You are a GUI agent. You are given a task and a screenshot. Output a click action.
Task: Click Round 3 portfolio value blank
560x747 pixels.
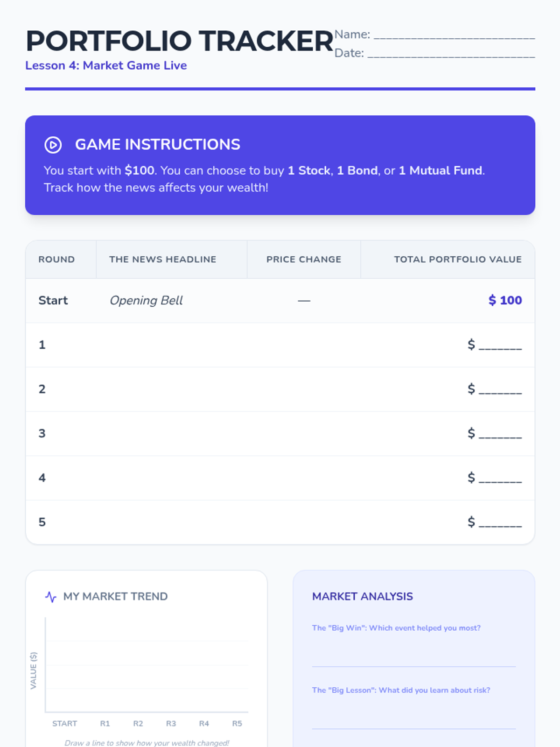click(x=500, y=434)
